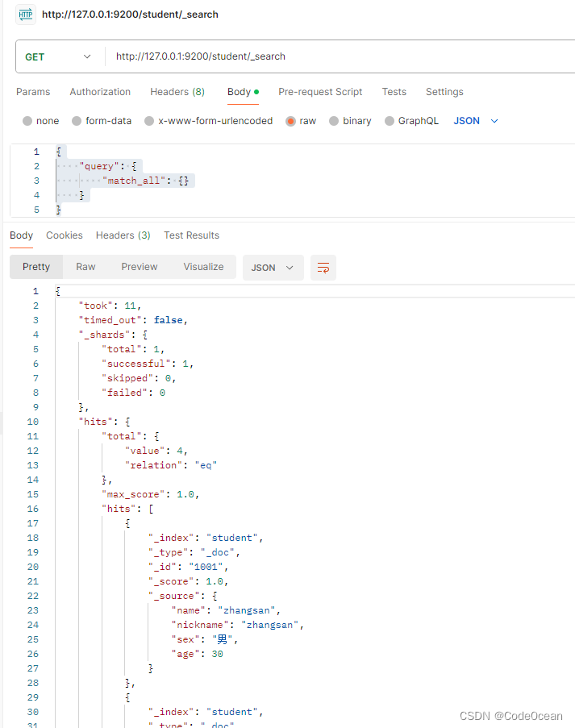Open the Headers (8) request tab

coord(177,92)
